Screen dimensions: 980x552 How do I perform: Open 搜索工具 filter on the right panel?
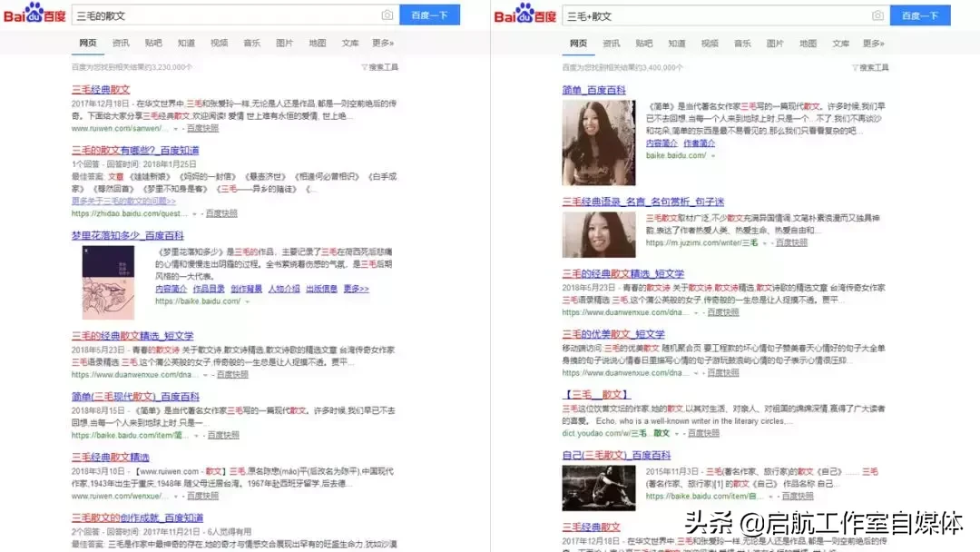click(x=874, y=68)
